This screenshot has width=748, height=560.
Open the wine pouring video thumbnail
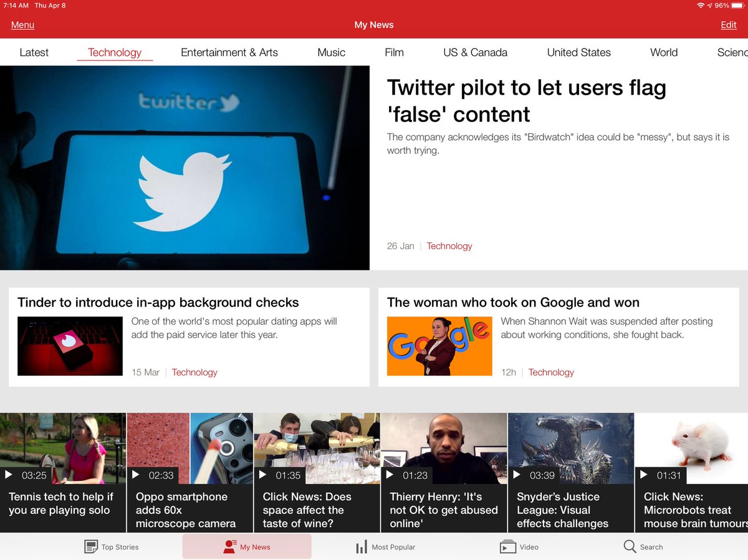[x=317, y=448]
